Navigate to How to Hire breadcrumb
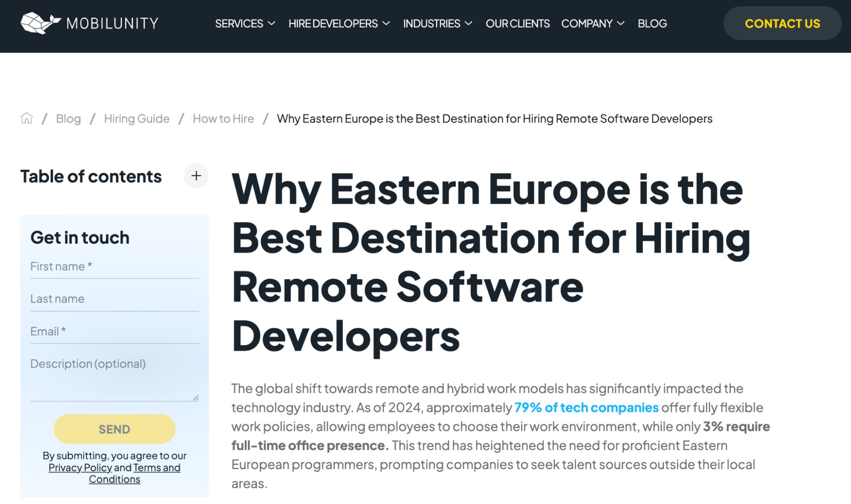The width and height of the screenshot is (851, 504). coord(223,119)
